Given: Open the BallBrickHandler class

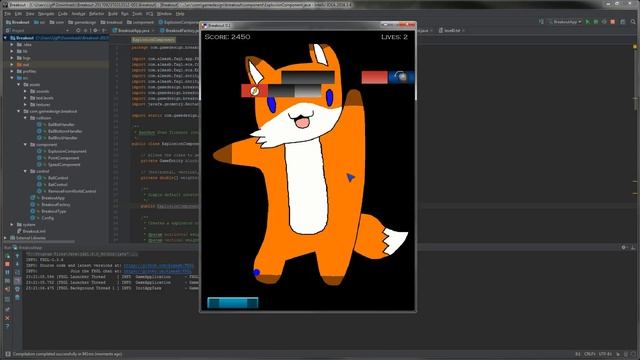Looking at the screenshot, I should click(x=62, y=138).
